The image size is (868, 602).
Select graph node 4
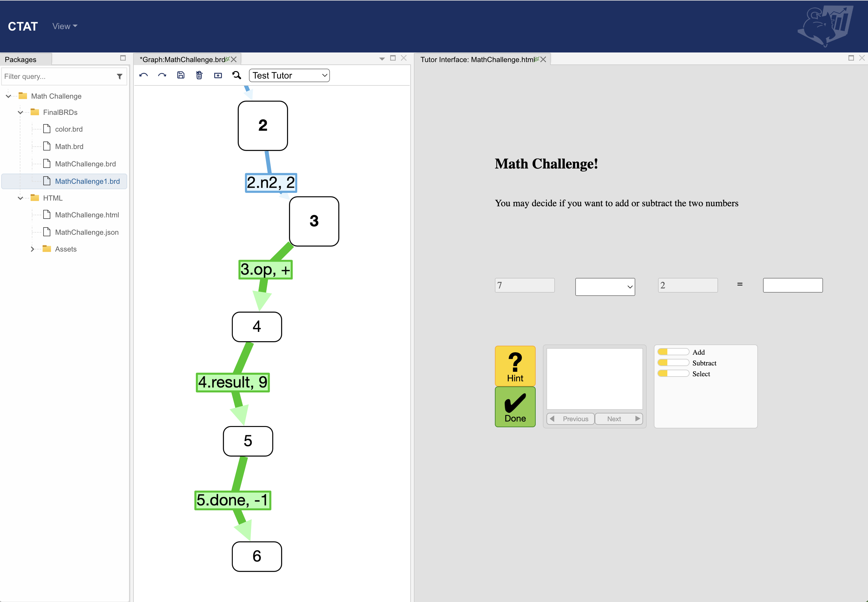(257, 327)
